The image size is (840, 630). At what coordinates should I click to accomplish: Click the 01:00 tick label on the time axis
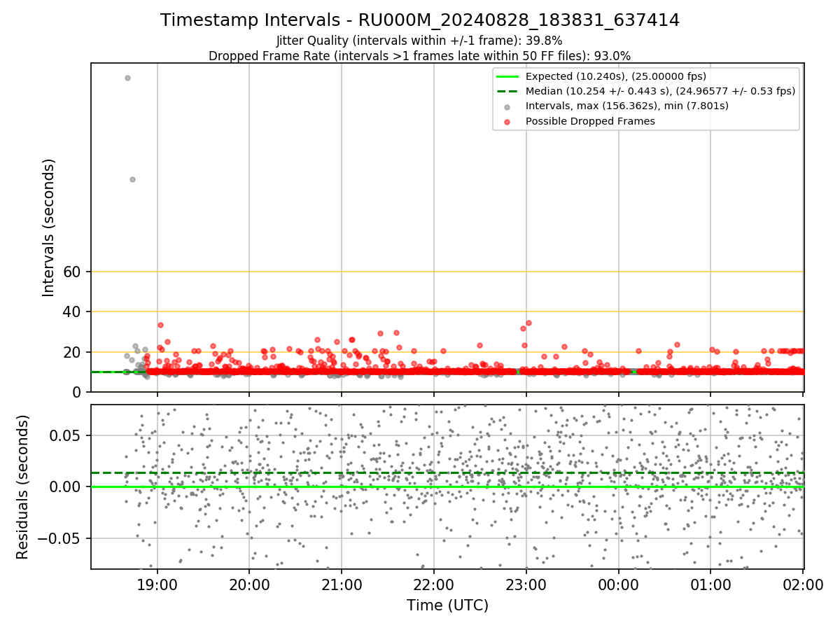tap(711, 584)
